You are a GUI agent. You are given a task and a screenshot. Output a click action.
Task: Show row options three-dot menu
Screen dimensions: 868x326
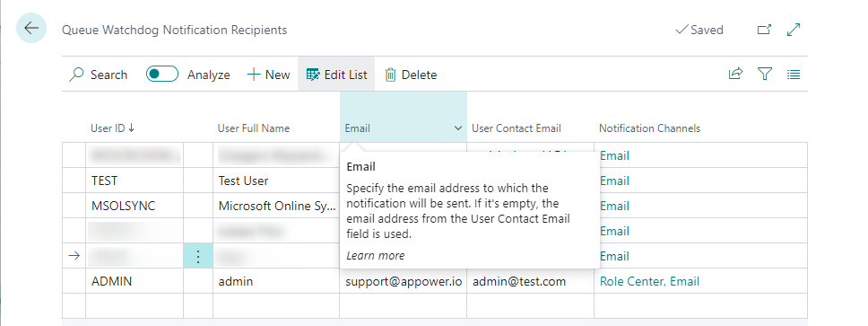click(x=198, y=256)
